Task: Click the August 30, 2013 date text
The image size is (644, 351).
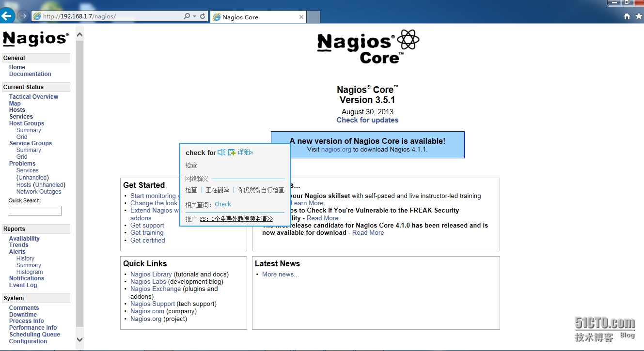Action: [367, 112]
